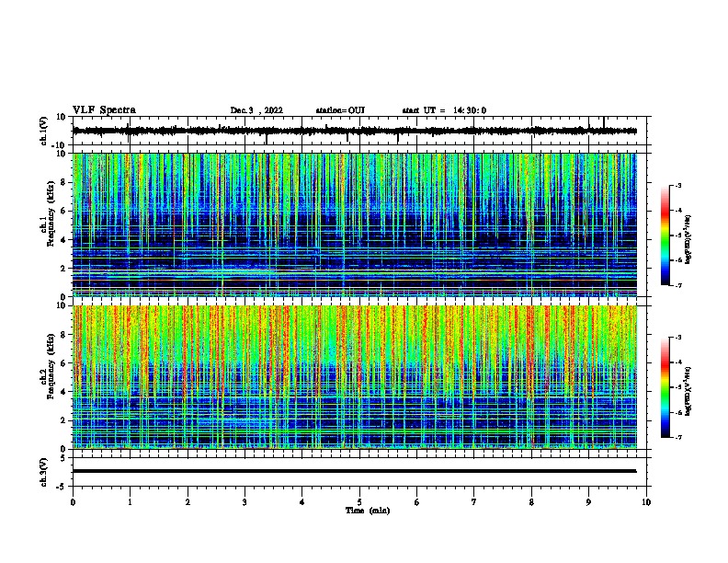
Task: Click the "6" tick on the time axis
Action: 417,502
